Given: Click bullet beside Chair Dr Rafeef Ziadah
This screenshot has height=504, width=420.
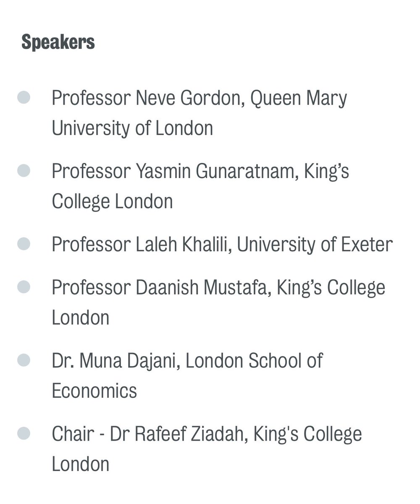Looking at the screenshot, I should click(24, 433).
